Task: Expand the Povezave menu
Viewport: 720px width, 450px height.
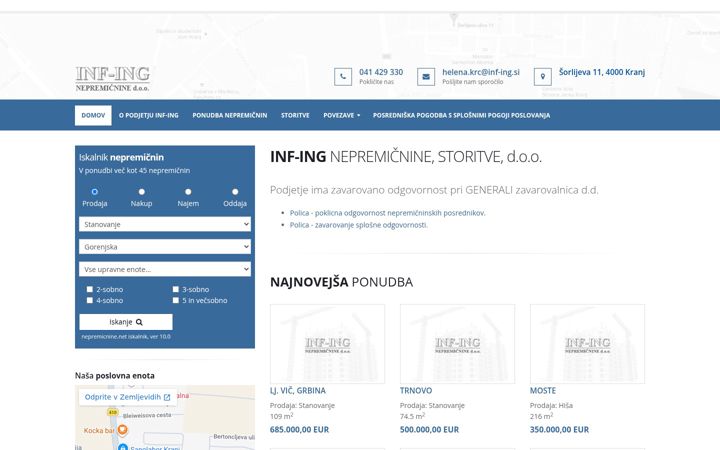Action: coord(342,115)
